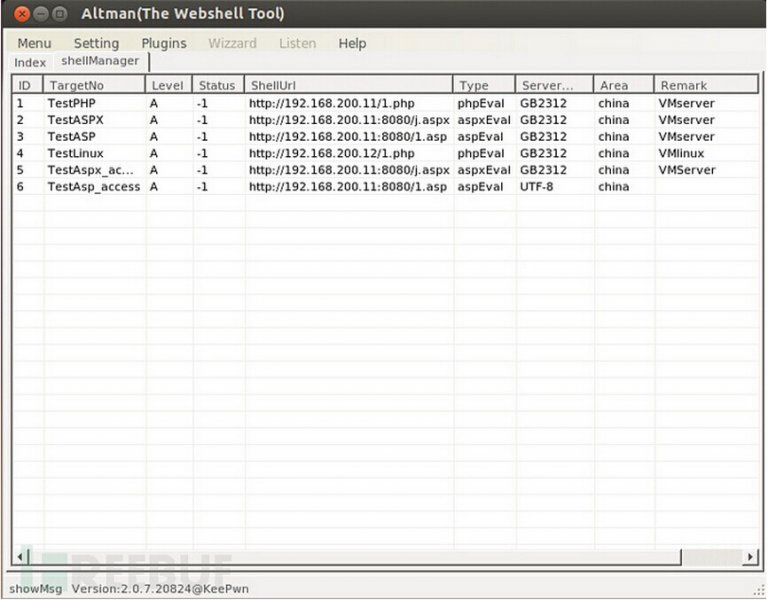Viewport: 768px width, 600px height.
Task: Click the GB2312 cell in row 4
Action: (x=543, y=153)
